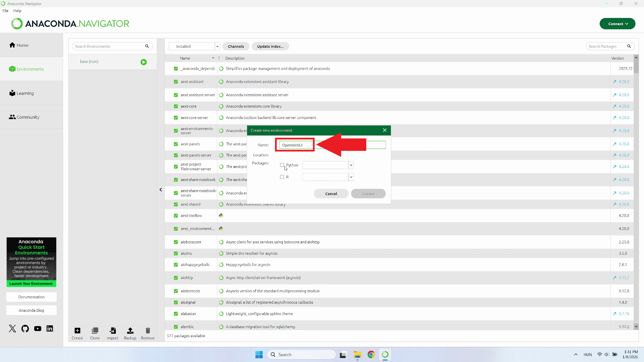Screen dimensions: 644x362
Task: Open the File menu
Action: pos(5,11)
